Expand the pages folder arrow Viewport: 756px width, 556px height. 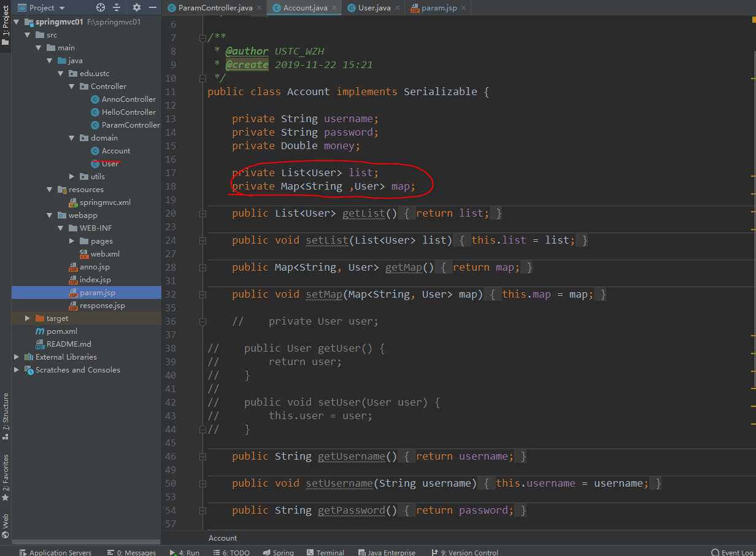tap(72, 241)
